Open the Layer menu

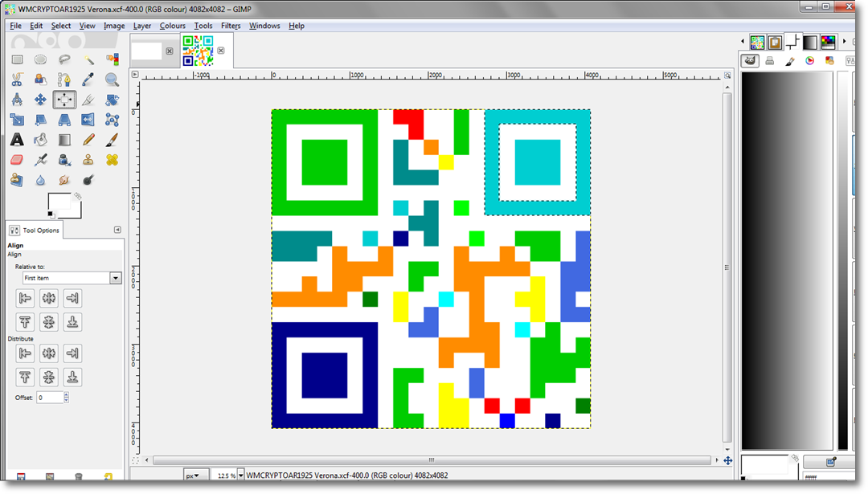[141, 26]
